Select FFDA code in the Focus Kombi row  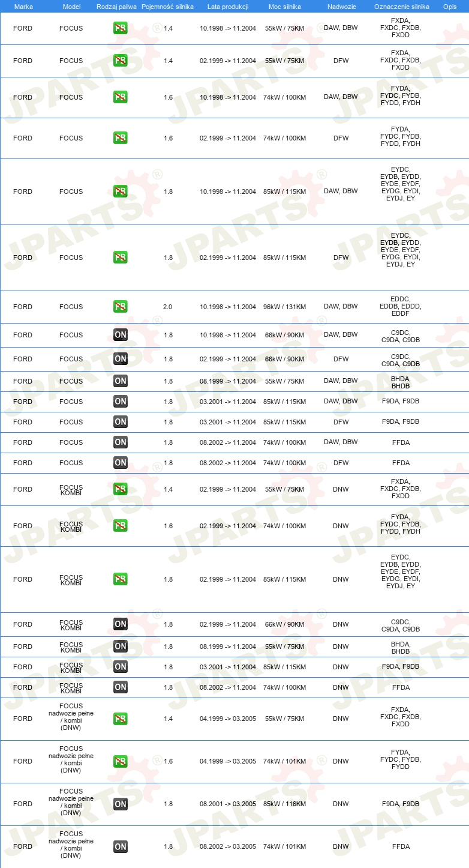[401, 687]
